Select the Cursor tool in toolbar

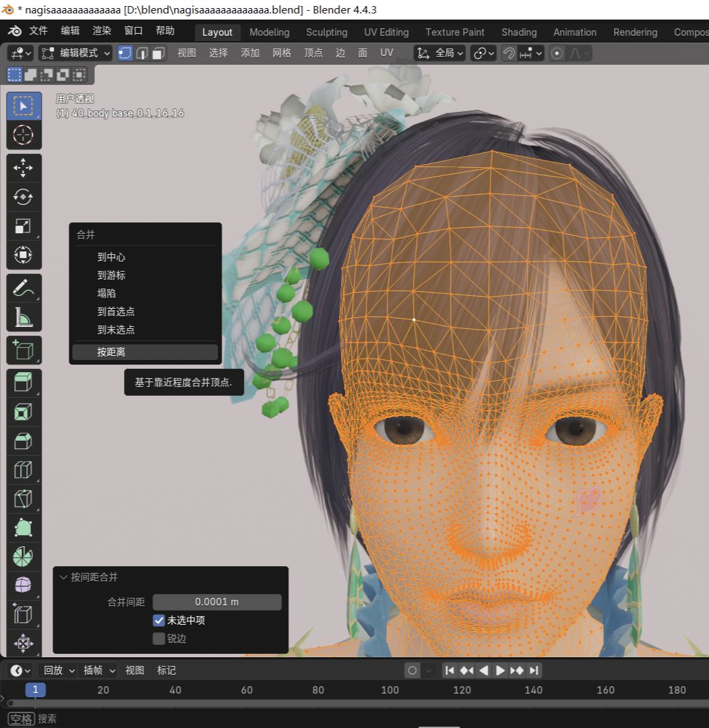[x=24, y=135]
